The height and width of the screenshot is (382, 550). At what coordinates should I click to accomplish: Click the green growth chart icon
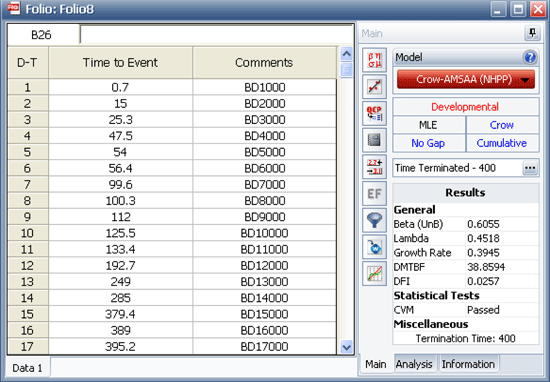point(374,273)
